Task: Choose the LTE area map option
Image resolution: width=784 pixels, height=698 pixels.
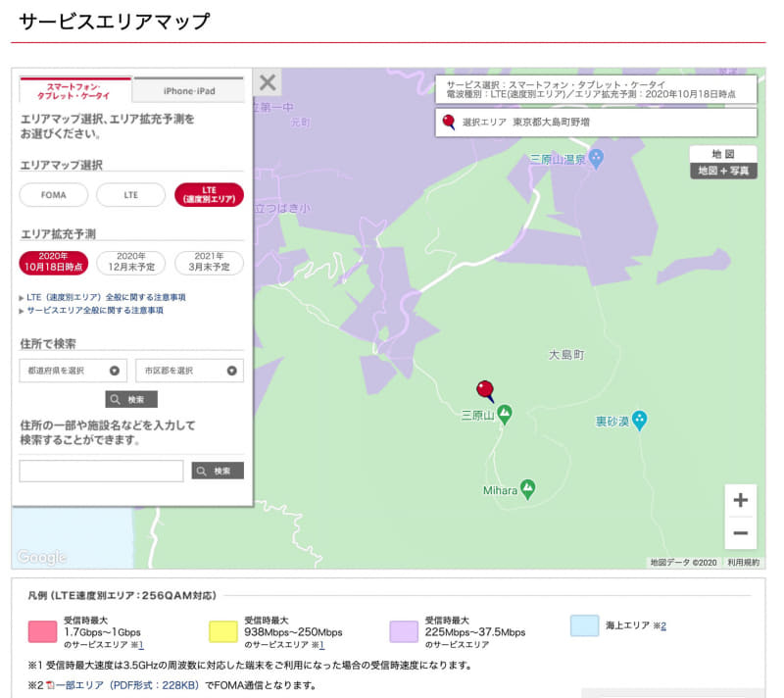Action: pyautogui.click(x=131, y=195)
